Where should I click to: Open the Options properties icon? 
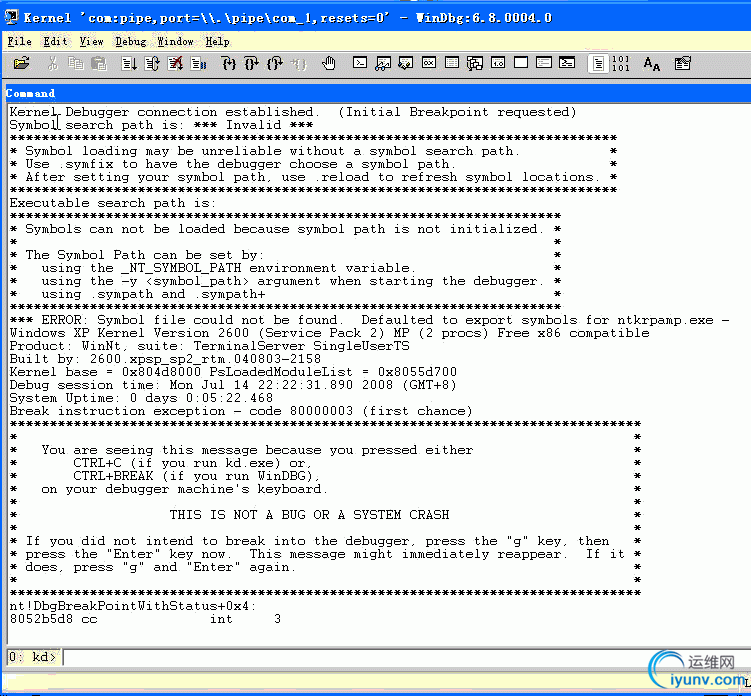(683, 63)
